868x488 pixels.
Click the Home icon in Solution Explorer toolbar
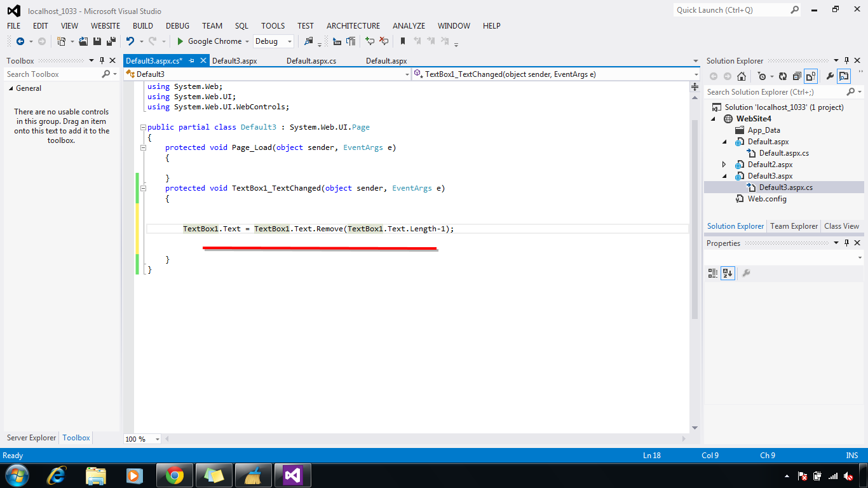coord(741,76)
